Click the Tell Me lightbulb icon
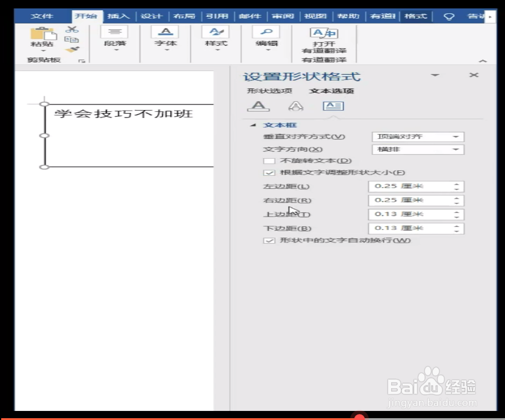 coord(449,16)
